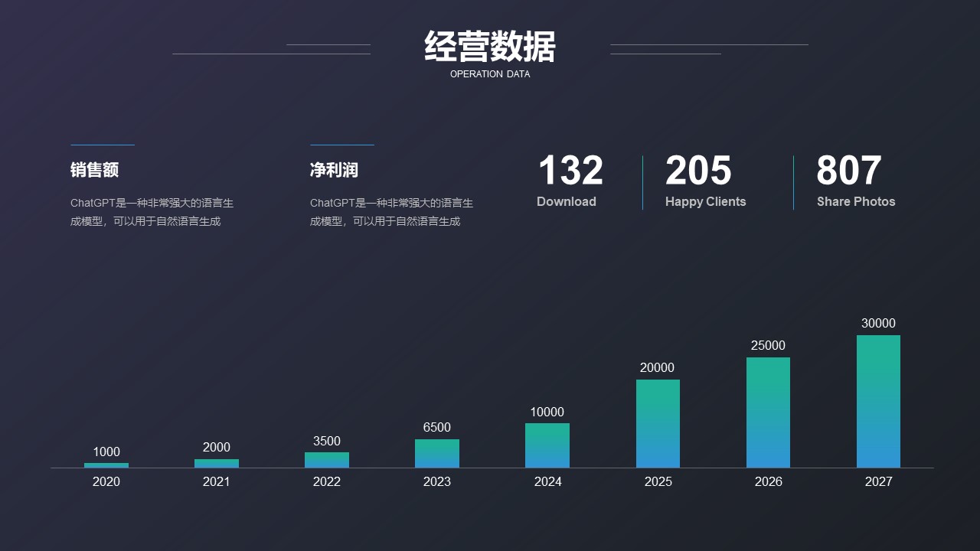The width and height of the screenshot is (980, 551).
Task: Click the description paragraph under 销售额
Action: (152, 212)
